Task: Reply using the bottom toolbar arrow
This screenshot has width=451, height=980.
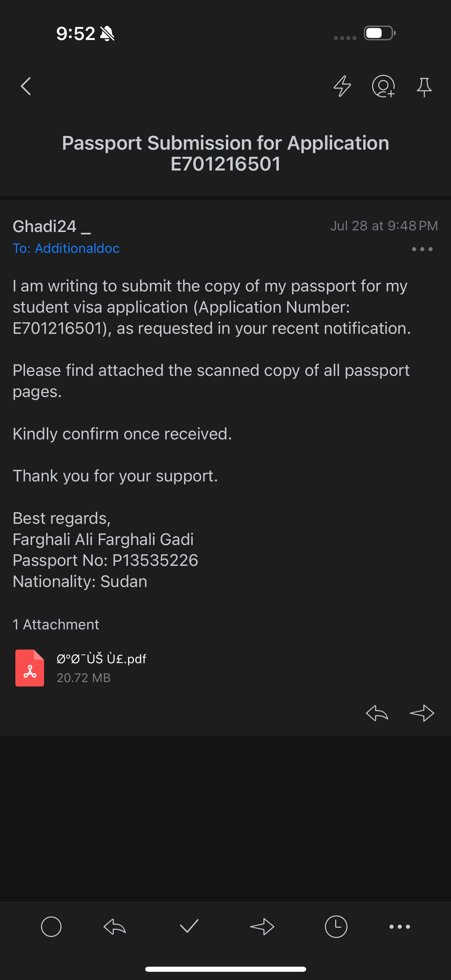Action: pos(114,927)
